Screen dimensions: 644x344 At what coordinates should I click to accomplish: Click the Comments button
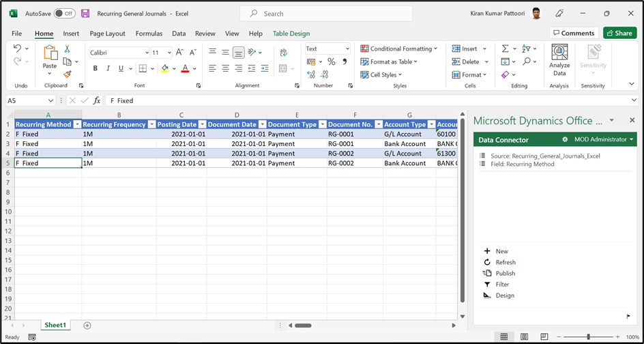[574, 33]
